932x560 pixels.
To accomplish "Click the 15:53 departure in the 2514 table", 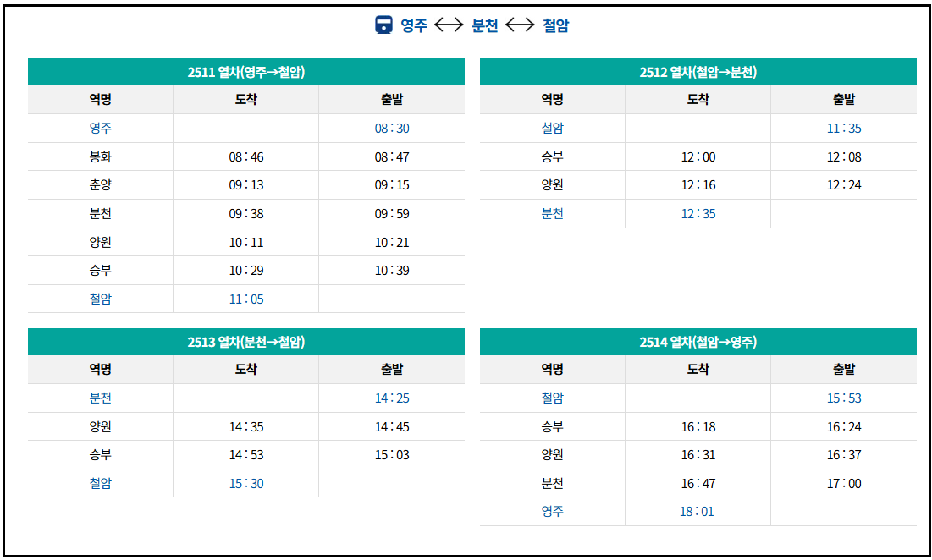I will (x=844, y=398).
